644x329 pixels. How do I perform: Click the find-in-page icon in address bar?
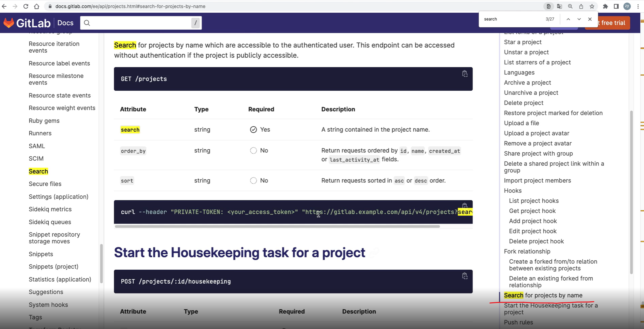click(549, 6)
